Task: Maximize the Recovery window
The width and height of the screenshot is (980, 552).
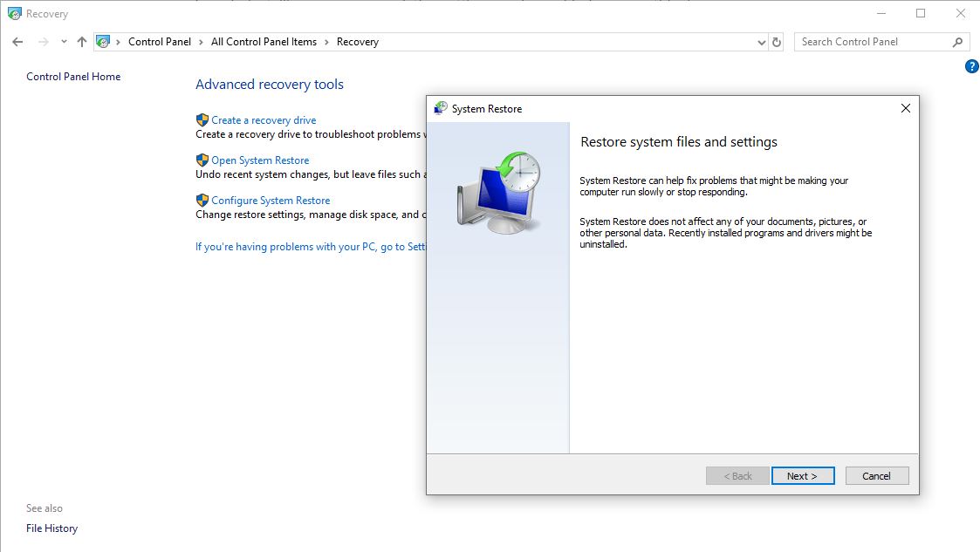Action: (921, 13)
